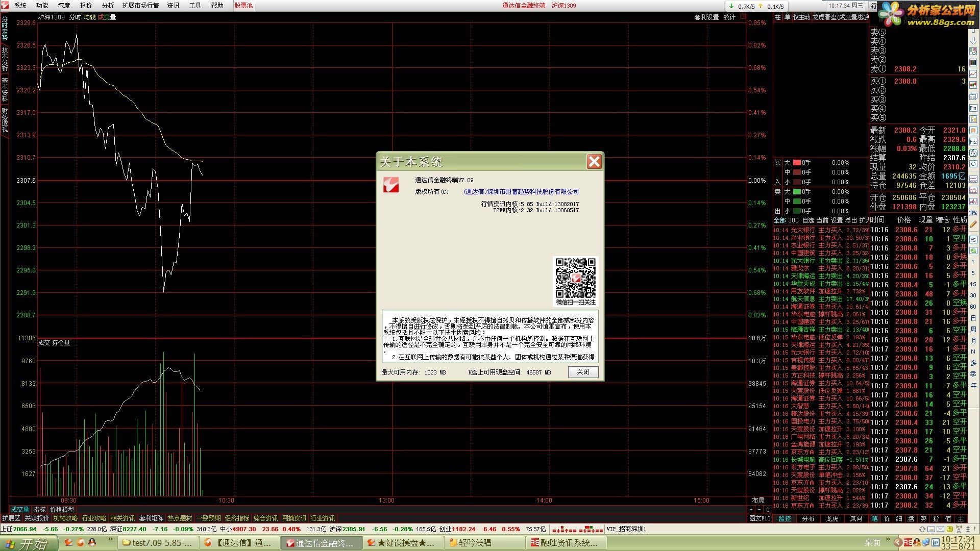Click the antenna signal icon in status bar
This screenshot has height=551, width=980.
click(959, 529)
